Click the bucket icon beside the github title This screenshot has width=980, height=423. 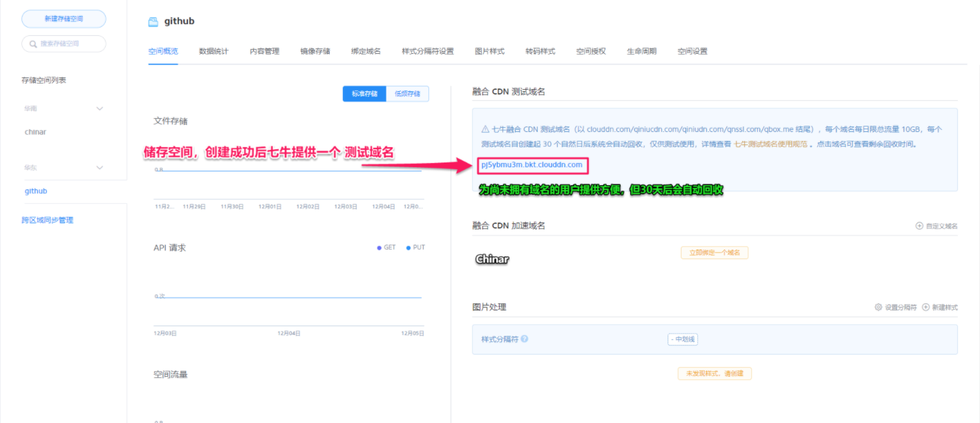point(153,21)
